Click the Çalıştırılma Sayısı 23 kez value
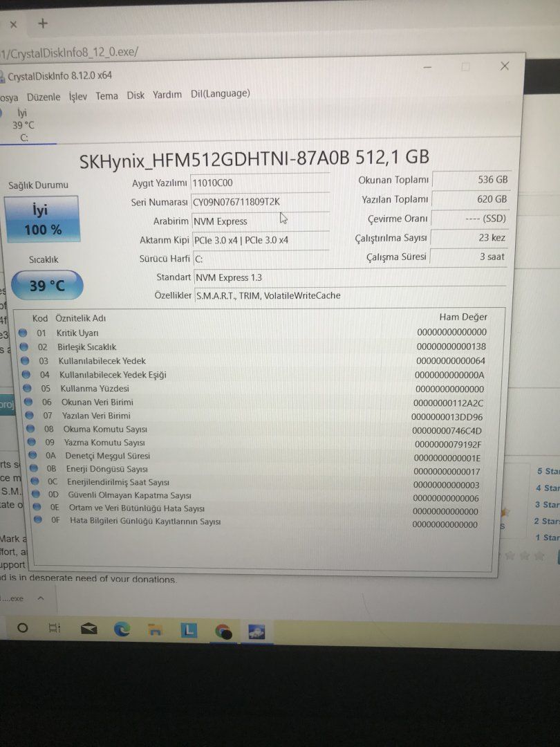This screenshot has height=747, width=560. pos(469,238)
